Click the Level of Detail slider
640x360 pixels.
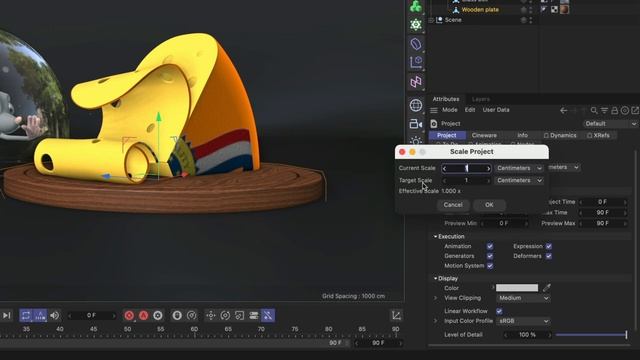(x=591, y=335)
